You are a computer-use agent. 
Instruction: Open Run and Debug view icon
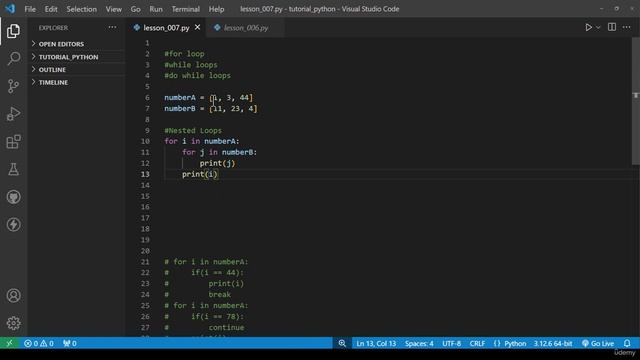pyautogui.click(x=13, y=114)
